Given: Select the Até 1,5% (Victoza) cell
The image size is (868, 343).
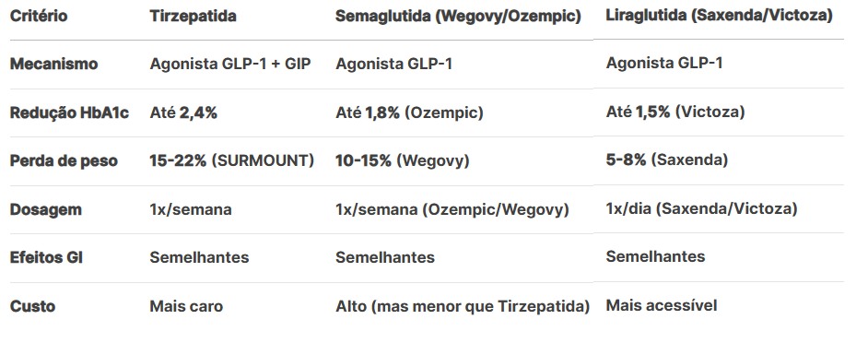Looking at the screenshot, I should (x=675, y=112).
